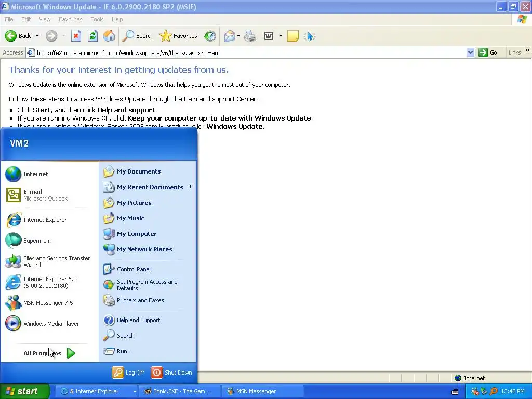532x399 pixels.
Task: Open Set Program Access and Defaults
Action: tap(149, 285)
